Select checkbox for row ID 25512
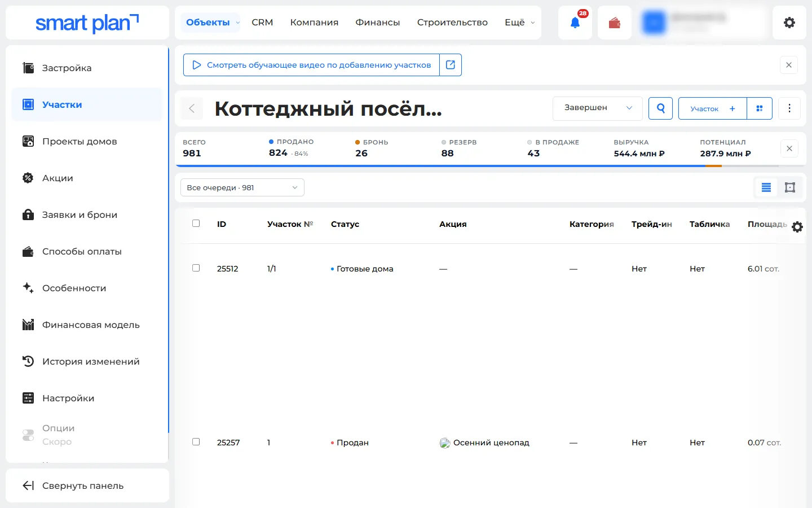 [x=196, y=268]
